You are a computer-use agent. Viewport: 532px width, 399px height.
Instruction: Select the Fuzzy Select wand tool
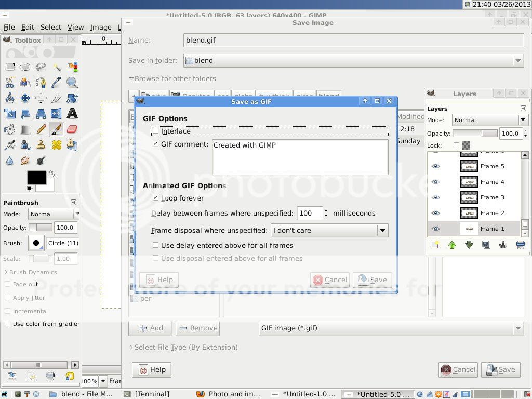[x=56, y=67]
